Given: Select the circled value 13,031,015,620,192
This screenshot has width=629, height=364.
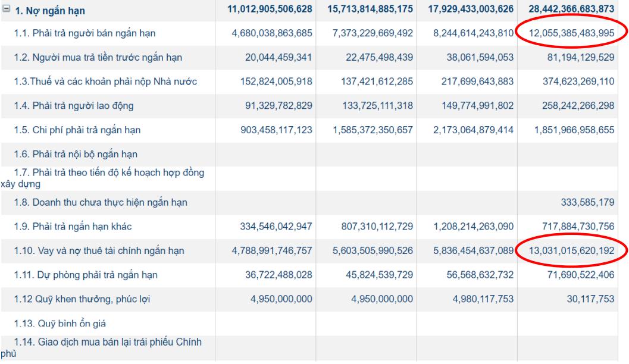Looking at the screenshot, I should [572, 251].
